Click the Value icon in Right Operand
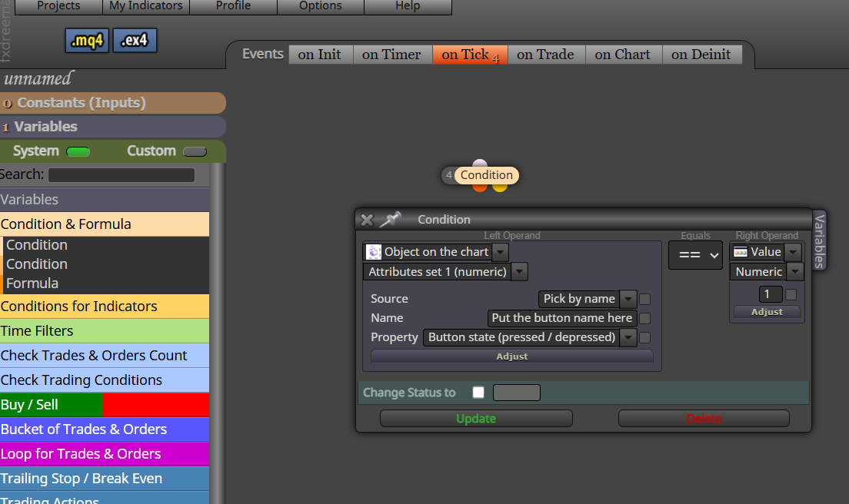 (x=740, y=252)
